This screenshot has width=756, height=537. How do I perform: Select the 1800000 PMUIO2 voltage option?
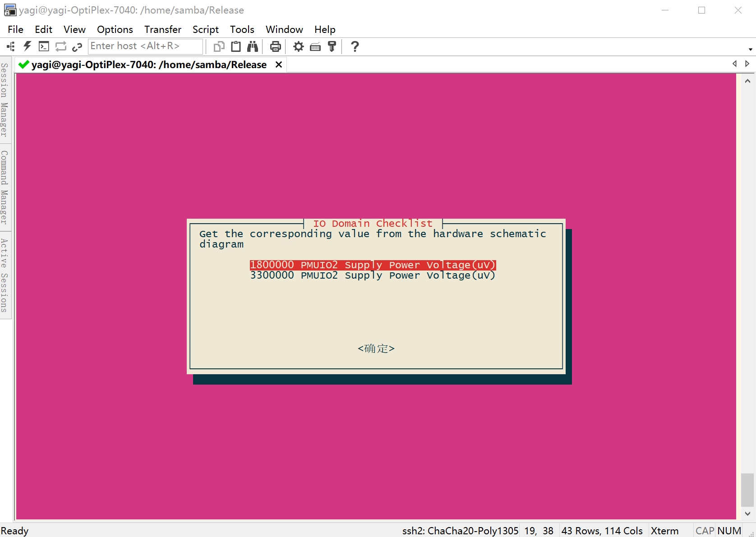coord(373,265)
